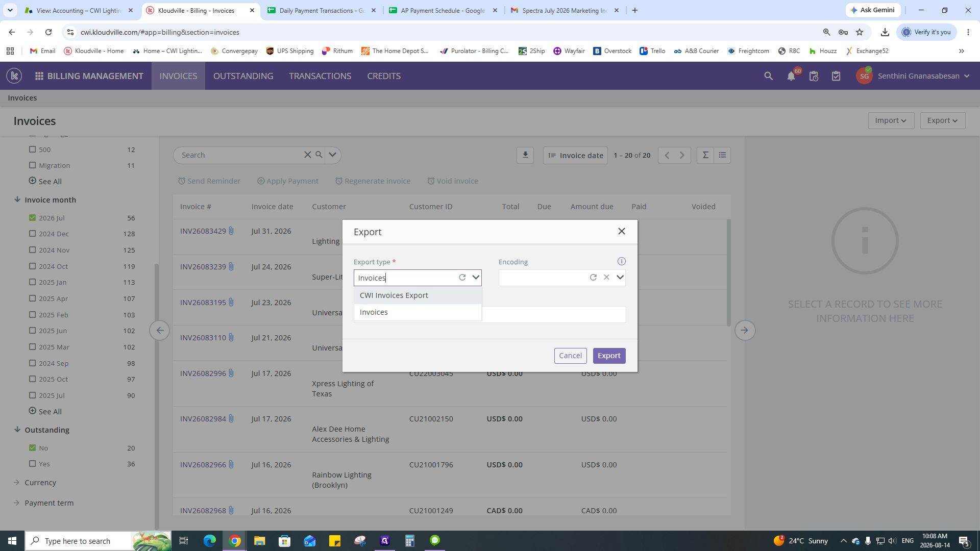This screenshot has height=551, width=980.
Task: Show totals with the sigma icon
Action: coord(705,155)
